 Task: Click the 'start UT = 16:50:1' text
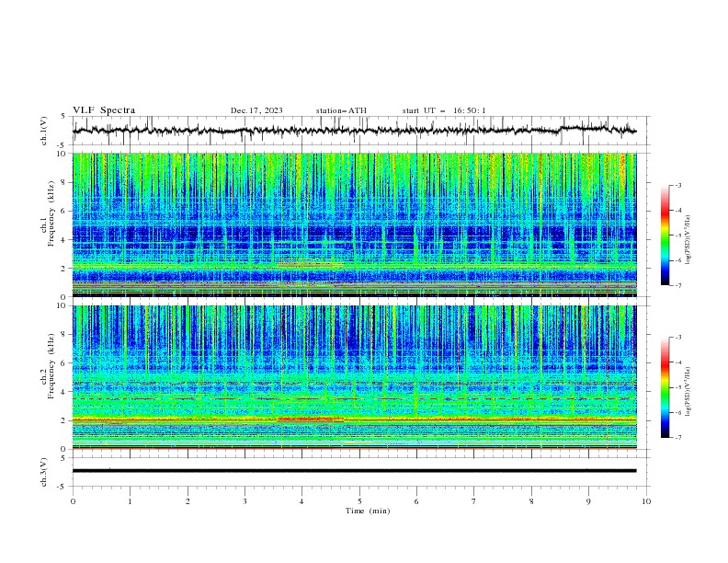pyautogui.click(x=444, y=110)
